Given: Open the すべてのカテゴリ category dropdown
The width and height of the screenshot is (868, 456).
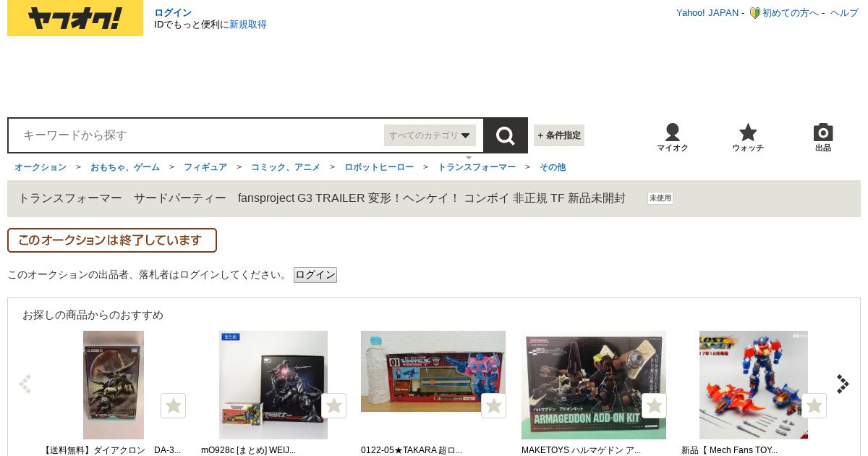Looking at the screenshot, I should coord(430,135).
